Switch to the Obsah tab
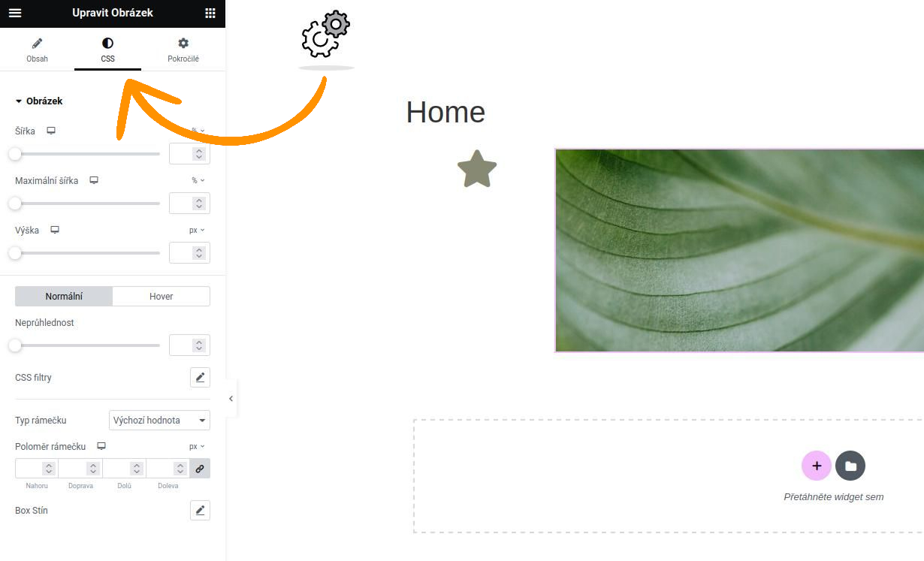 [x=37, y=50]
